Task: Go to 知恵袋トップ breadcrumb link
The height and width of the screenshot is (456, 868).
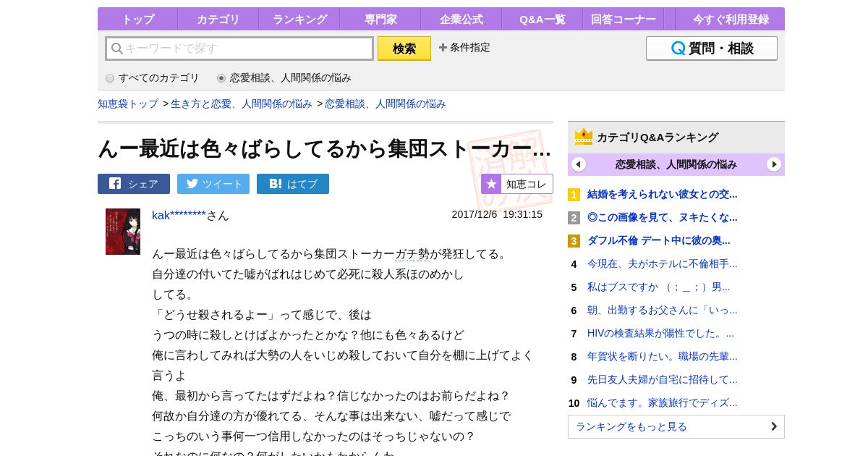Action: (x=128, y=104)
